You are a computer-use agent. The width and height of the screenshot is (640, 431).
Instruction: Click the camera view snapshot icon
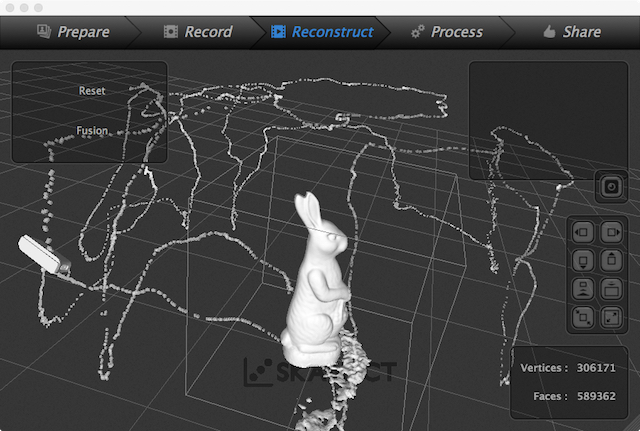pyautogui.click(x=611, y=187)
